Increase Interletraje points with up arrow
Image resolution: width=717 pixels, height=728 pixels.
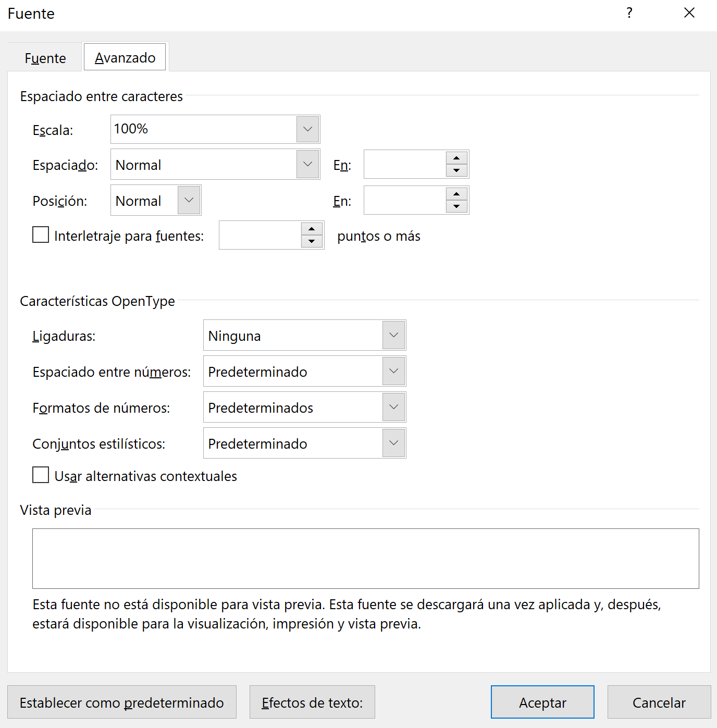(x=312, y=229)
